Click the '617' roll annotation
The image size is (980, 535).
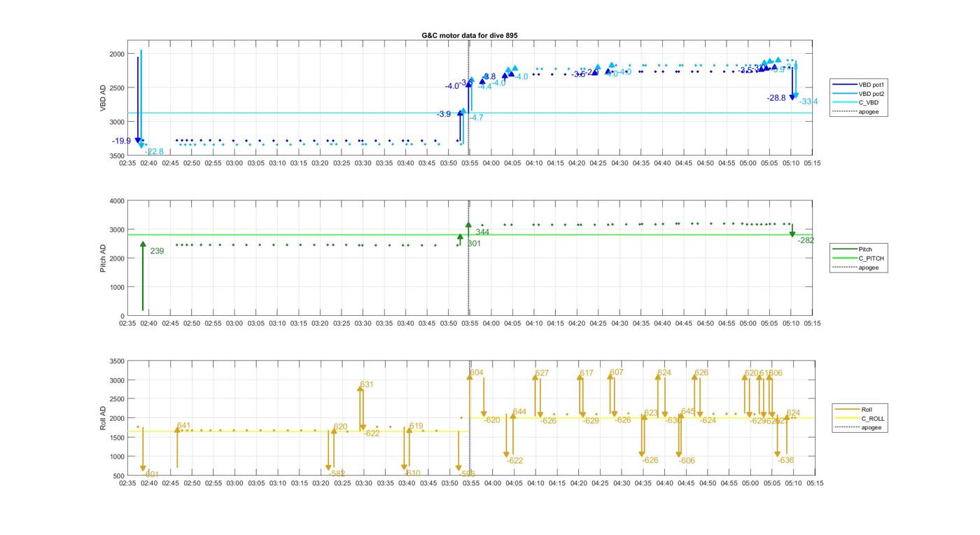(587, 373)
